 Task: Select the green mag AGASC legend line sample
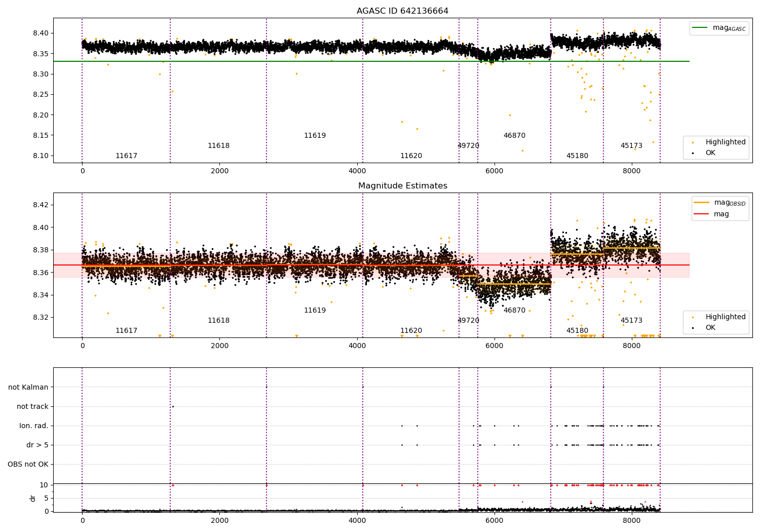pyautogui.click(x=700, y=28)
